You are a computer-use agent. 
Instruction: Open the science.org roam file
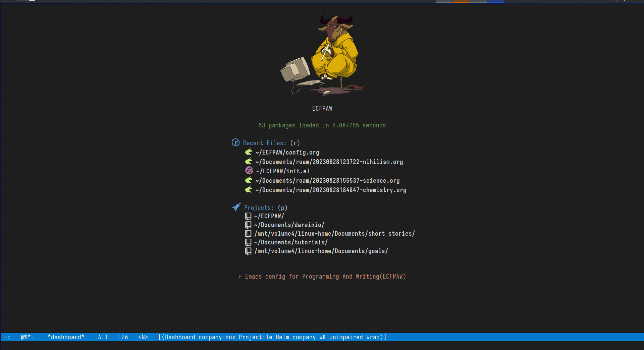pyautogui.click(x=327, y=181)
